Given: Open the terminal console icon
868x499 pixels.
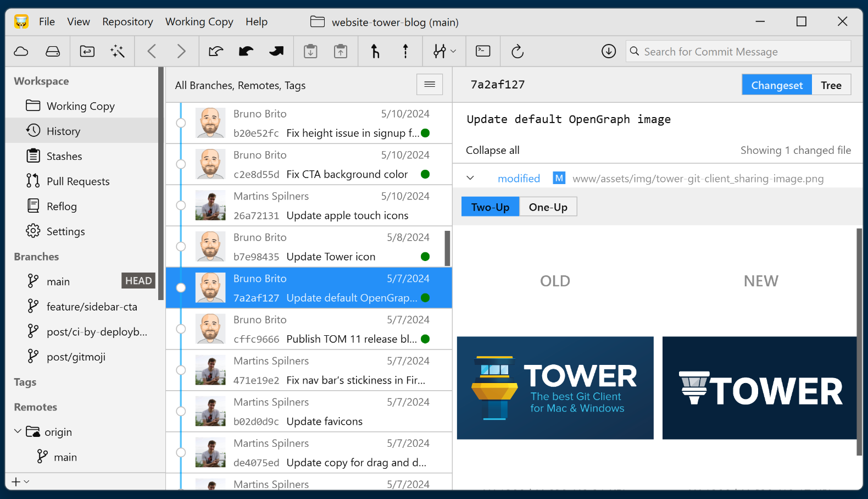Looking at the screenshot, I should pos(483,52).
